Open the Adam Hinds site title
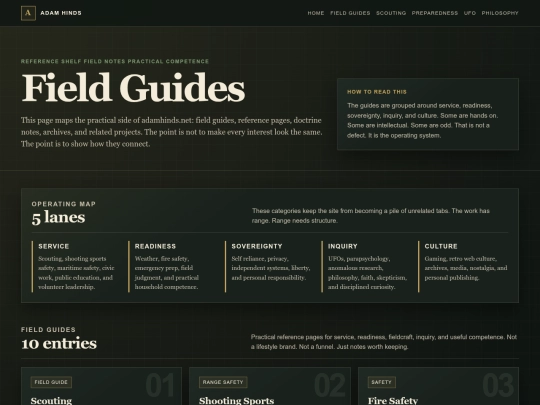Image resolution: width=540 pixels, height=405 pixels. coord(61,13)
